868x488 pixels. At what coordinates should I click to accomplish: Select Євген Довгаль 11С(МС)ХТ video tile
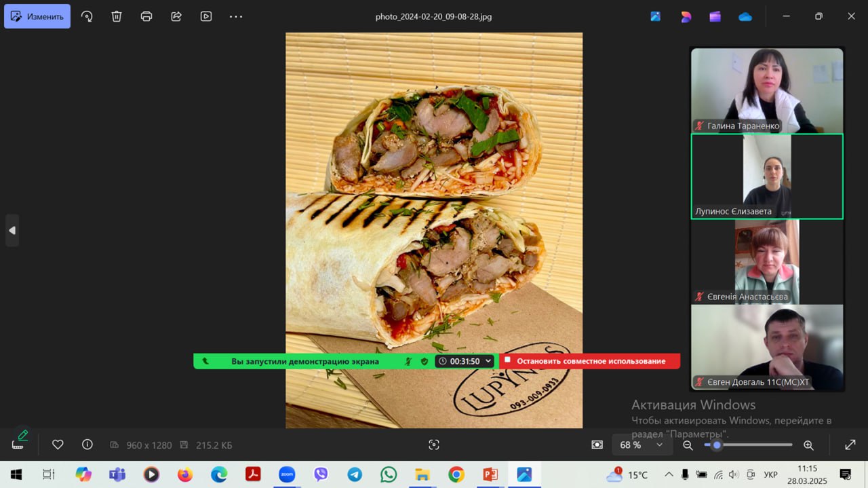click(767, 347)
